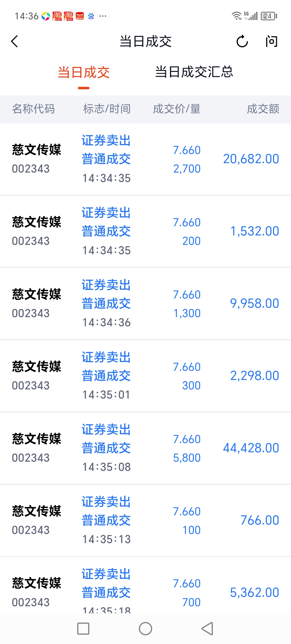Select the trade with amount 1,532.00

tap(145, 231)
